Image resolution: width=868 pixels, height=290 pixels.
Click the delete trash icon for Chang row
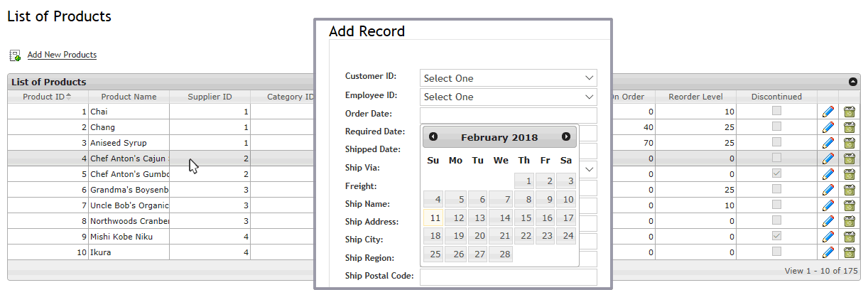[x=849, y=127]
